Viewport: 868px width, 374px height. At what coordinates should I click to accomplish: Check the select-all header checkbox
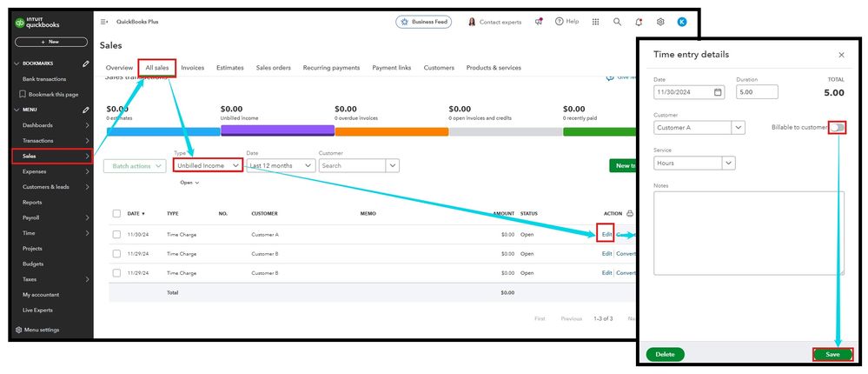[116, 213]
